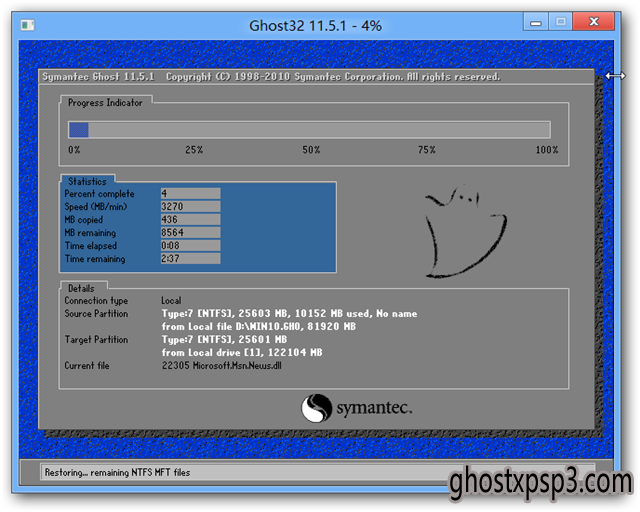This screenshot has width=640, height=512.
Task: Click status bar 'Restoring... remaining NTFS MFT files'
Action: [x=117, y=472]
